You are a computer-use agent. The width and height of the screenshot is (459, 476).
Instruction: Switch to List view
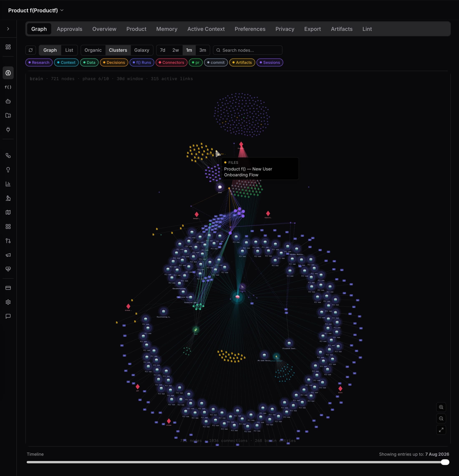[69, 50]
